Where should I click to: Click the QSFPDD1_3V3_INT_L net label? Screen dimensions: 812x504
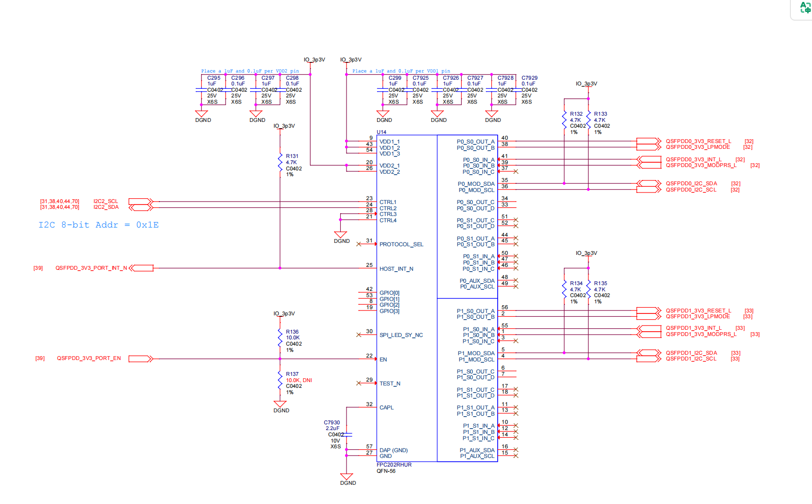pyautogui.click(x=693, y=328)
